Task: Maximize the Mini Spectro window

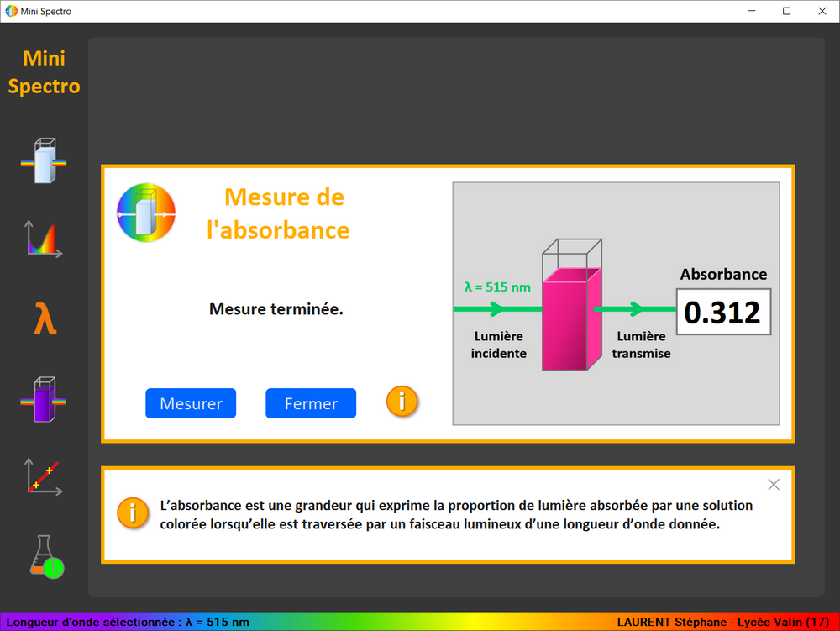Action: coord(786,11)
